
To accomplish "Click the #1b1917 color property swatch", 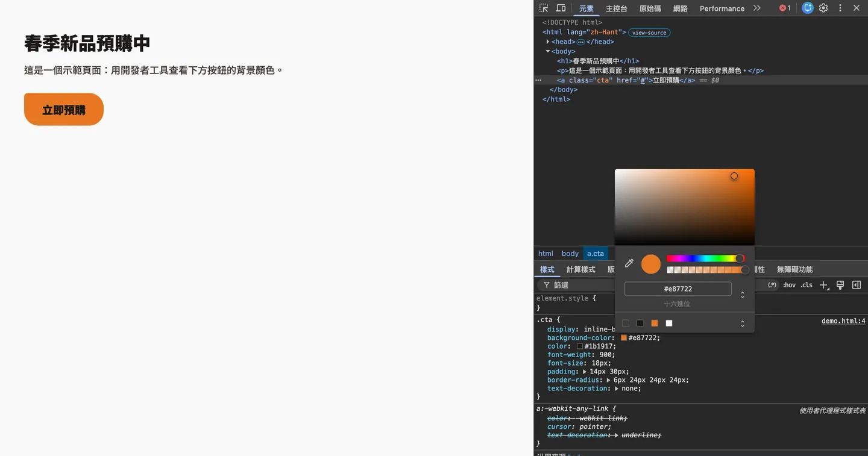I will 580,346.
